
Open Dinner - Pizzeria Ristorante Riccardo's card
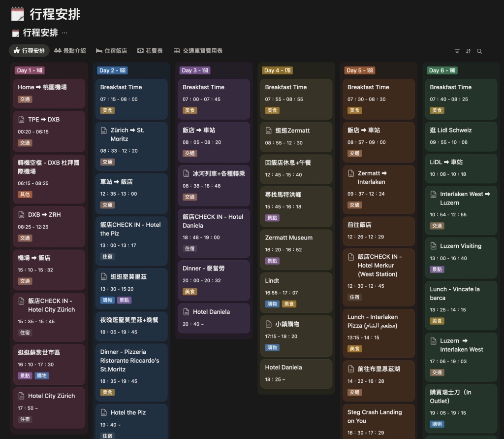click(x=131, y=372)
